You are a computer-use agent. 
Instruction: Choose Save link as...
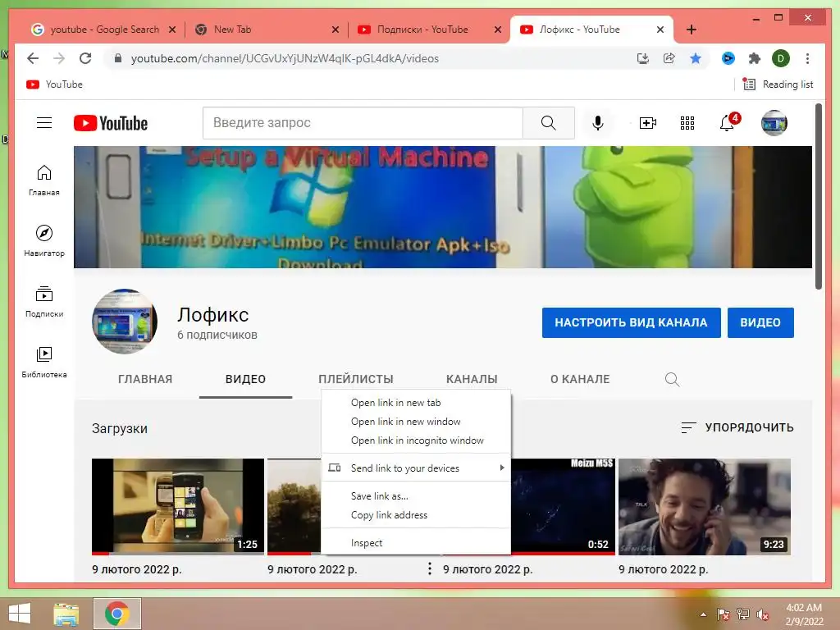[416, 496]
